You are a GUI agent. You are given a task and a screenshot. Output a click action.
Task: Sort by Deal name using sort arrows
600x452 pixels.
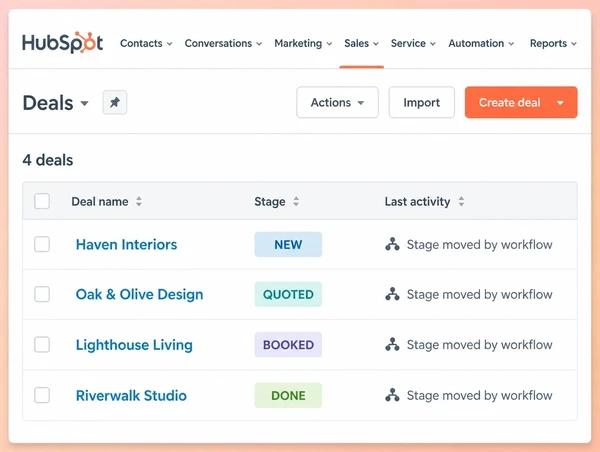[139, 201]
